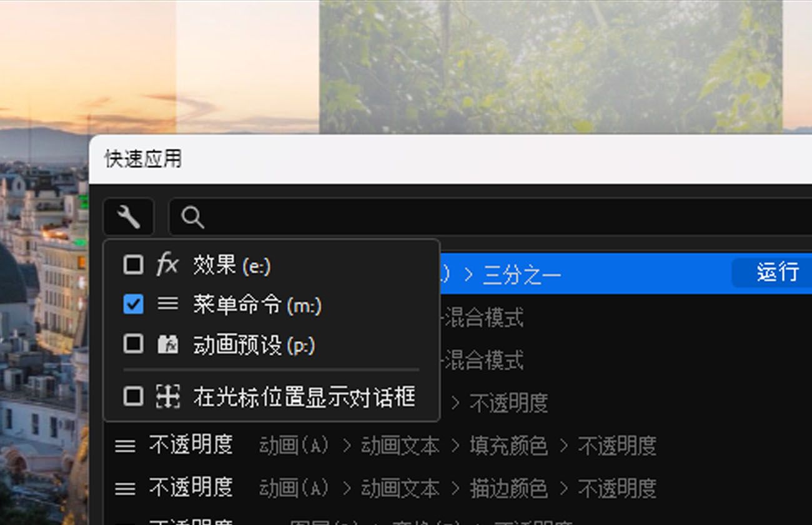Click the magnifier search icon
This screenshot has height=525, width=812.
[x=192, y=217]
